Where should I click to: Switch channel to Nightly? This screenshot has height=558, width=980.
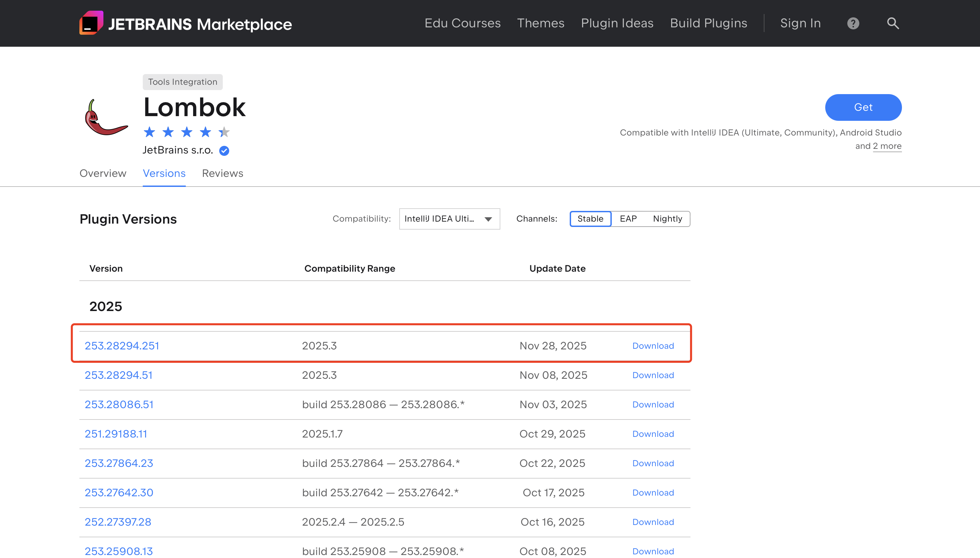click(667, 219)
